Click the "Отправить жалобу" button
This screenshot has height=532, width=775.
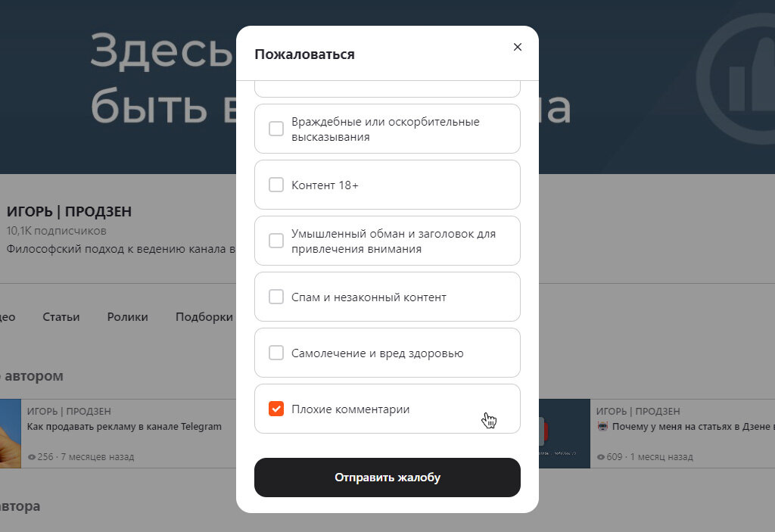(x=387, y=478)
